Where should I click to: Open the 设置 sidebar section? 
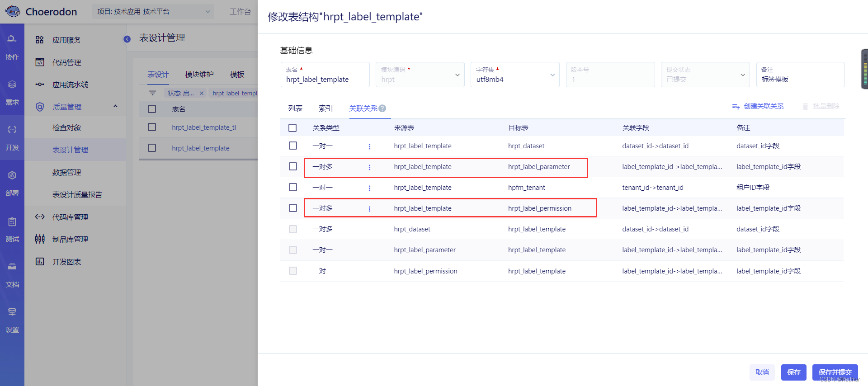tap(12, 320)
